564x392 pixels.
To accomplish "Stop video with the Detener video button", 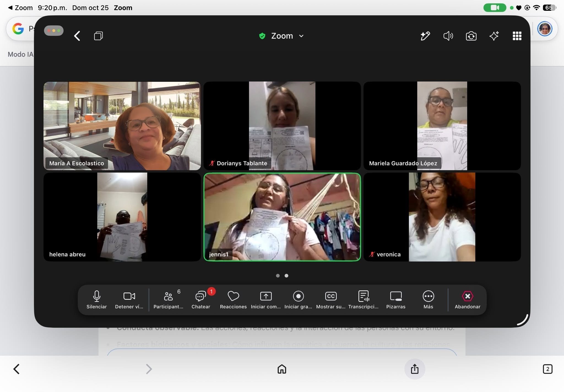I will 129,300.
